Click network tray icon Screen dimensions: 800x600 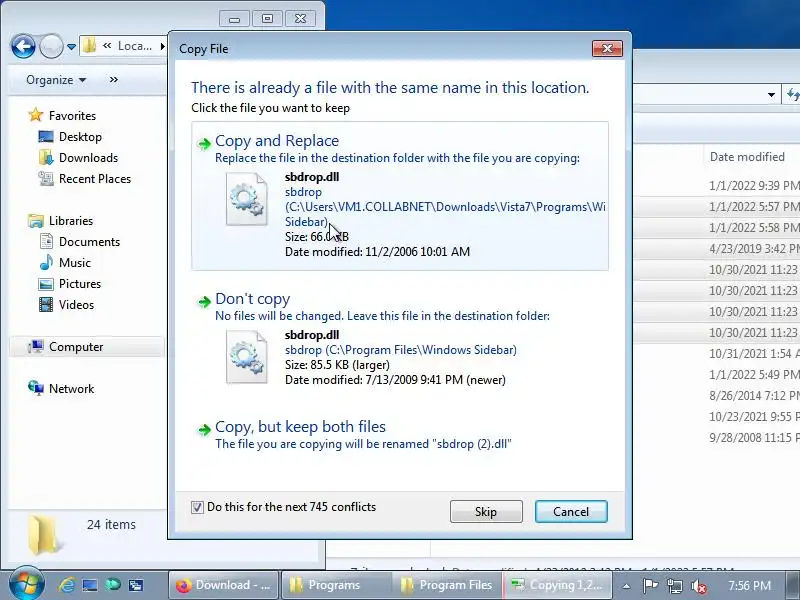tap(674, 586)
